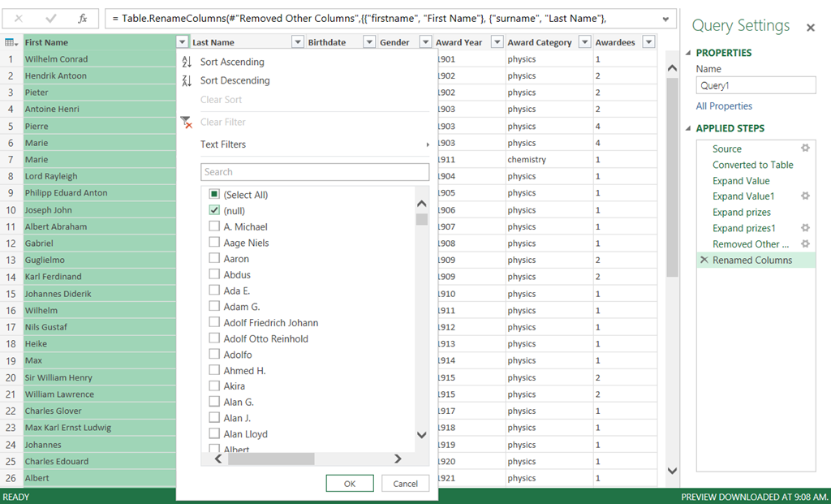Click the filter Search box

click(x=315, y=172)
